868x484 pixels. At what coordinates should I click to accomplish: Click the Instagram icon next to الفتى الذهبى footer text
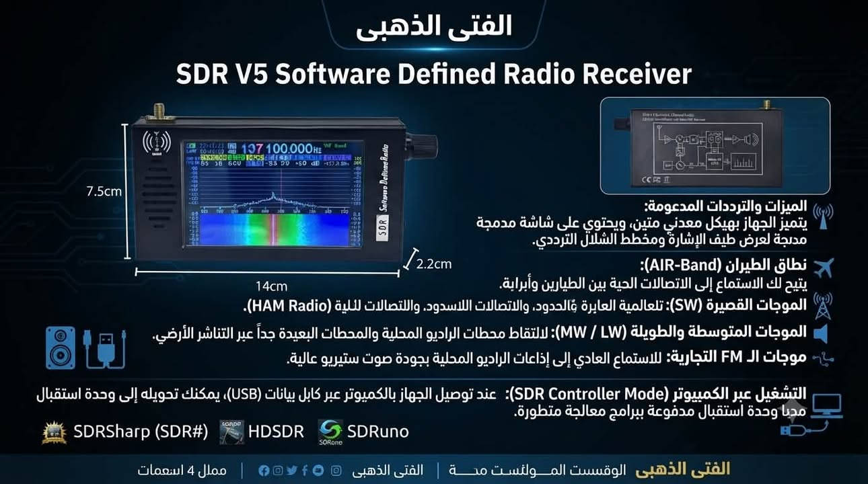tap(336, 471)
